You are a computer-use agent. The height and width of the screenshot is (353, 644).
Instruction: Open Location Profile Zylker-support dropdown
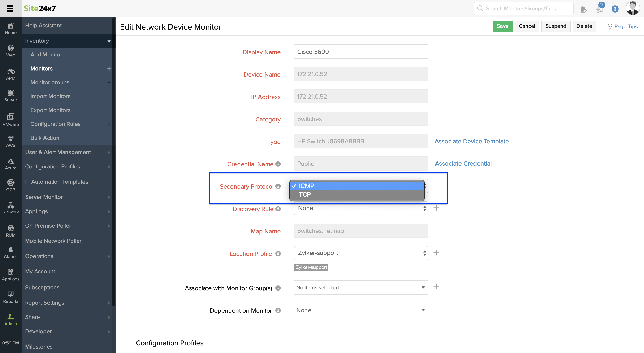click(361, 253)
